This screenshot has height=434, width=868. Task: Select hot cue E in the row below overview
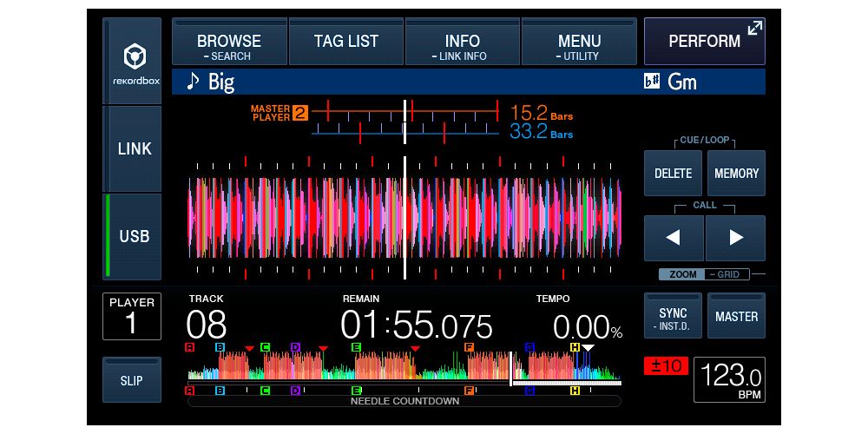(357, 391)
